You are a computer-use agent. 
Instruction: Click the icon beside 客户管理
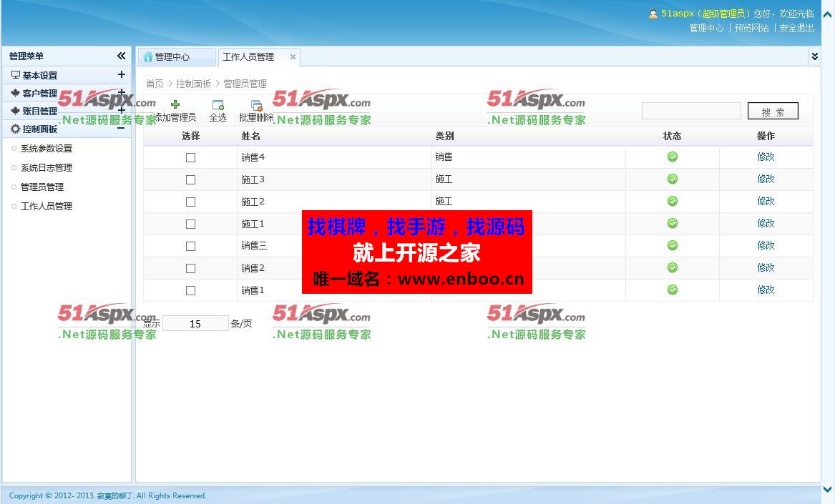coord(16,93)
